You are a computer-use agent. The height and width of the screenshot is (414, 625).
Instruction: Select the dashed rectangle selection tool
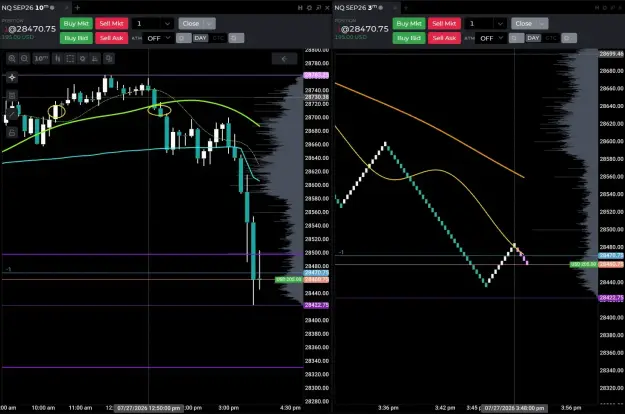70,59
